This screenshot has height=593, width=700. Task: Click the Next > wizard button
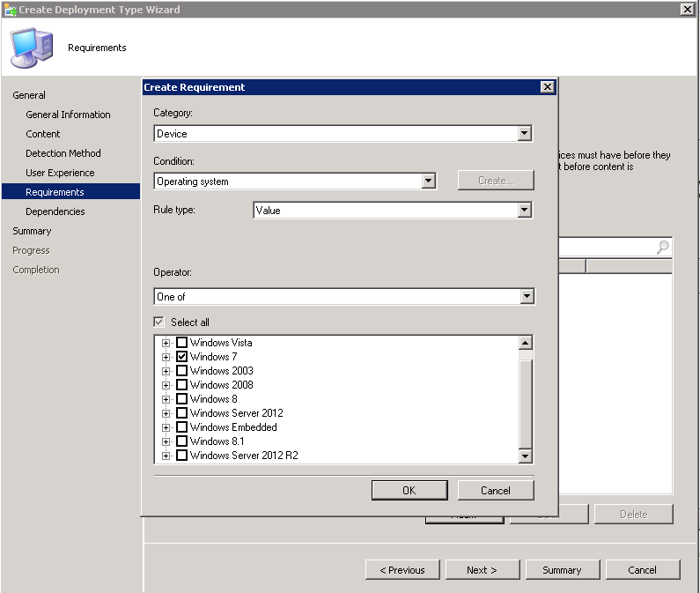coord(483,570)
